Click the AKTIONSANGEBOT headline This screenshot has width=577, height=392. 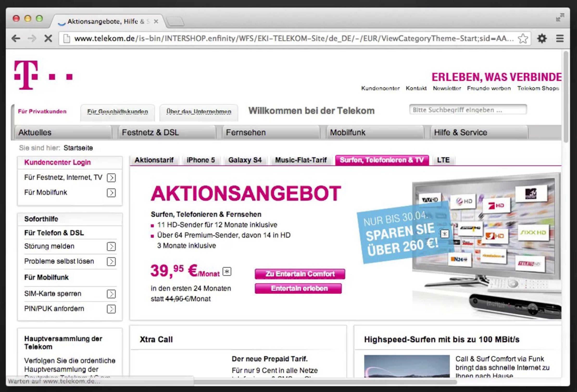(x=246, y=193)
